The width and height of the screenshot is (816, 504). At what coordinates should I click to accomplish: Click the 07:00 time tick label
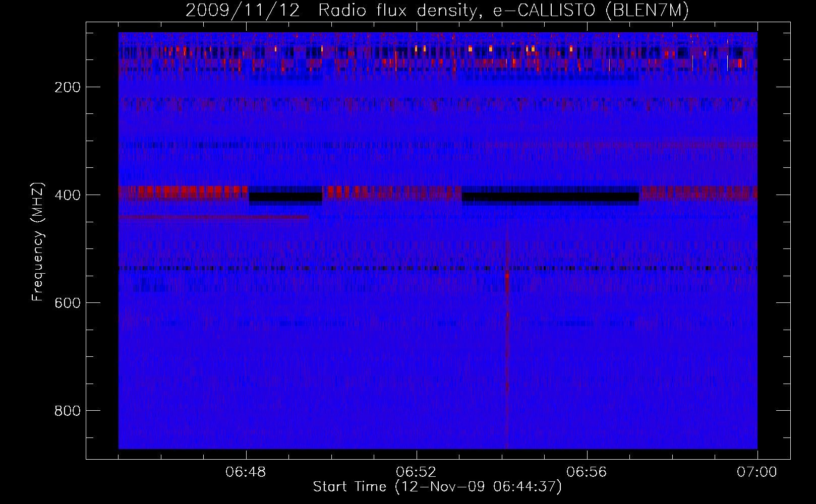[757, 472]
